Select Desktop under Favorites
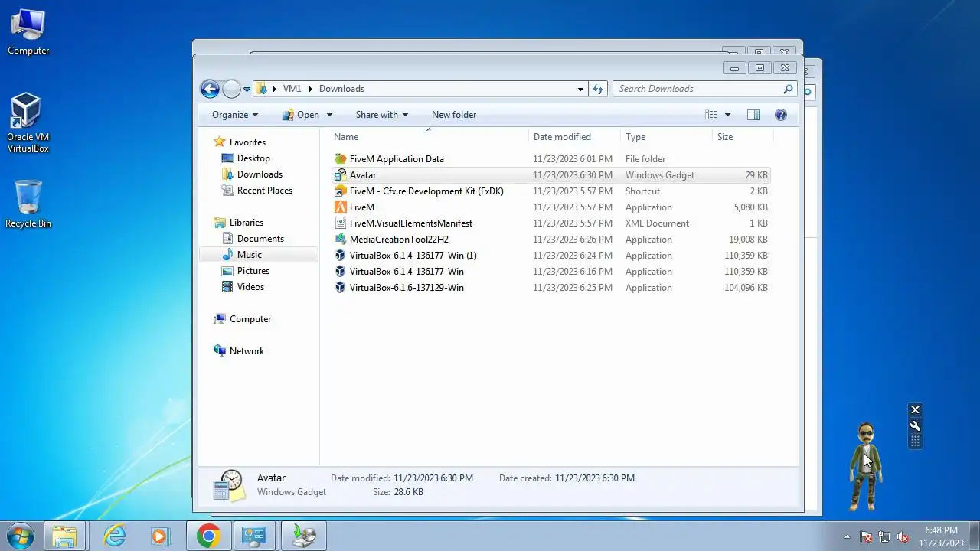The image size is (980, 551). 253,158
